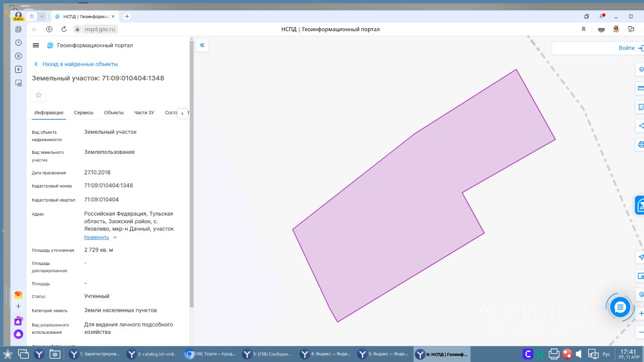Click the print map icon

point(641,145)
